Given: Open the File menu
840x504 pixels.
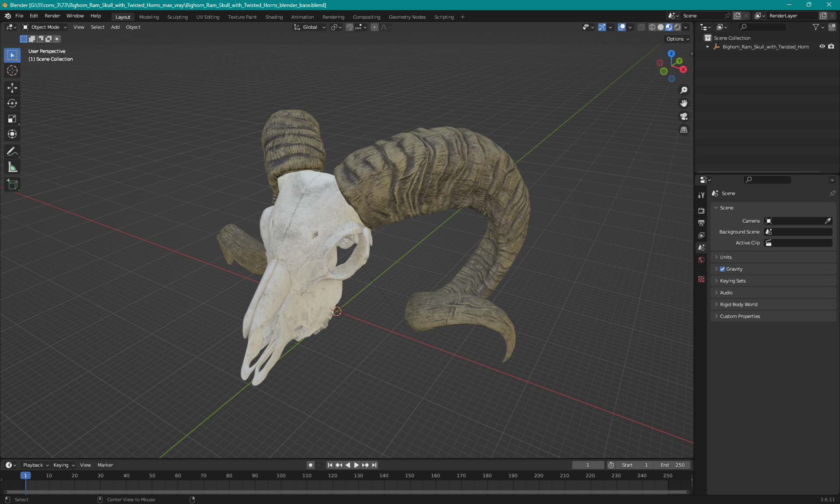Looking at the screenshot, I should (x=19, y=16).
